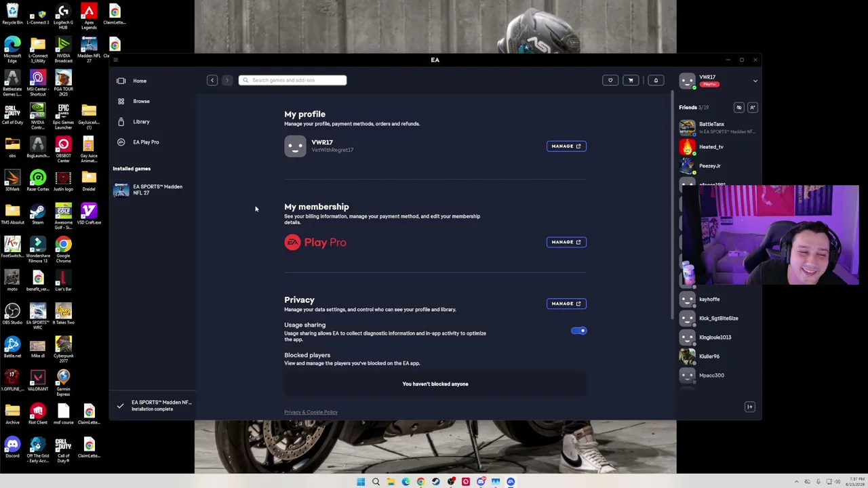The width and height of the screenshot is (868, 488).
Task: Click the EA Play Pro membership logo
Action: coord(315,242)
